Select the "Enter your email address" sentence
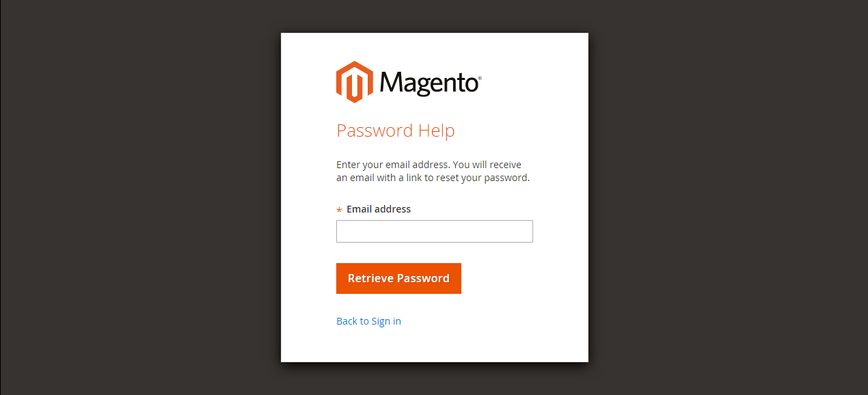The width and height of the screenshot is (868, 395). tap(392, 165)
